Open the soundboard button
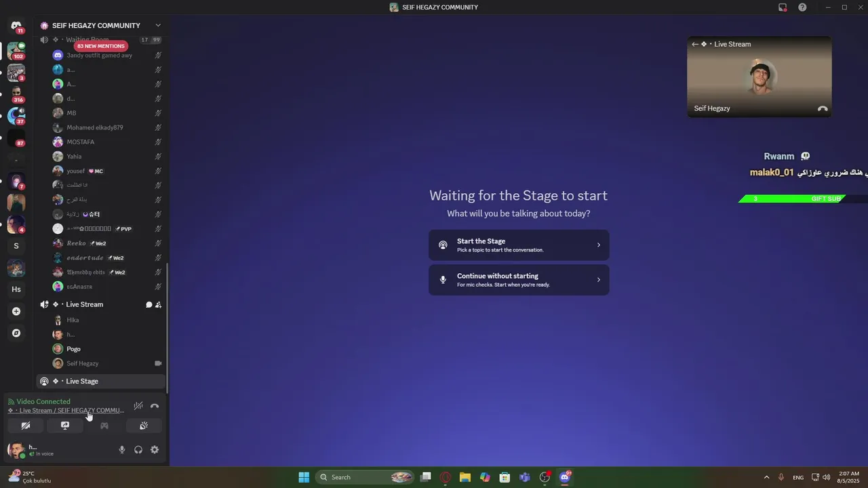The height and width of the screenshot is (488, 868). click(144, 426)
